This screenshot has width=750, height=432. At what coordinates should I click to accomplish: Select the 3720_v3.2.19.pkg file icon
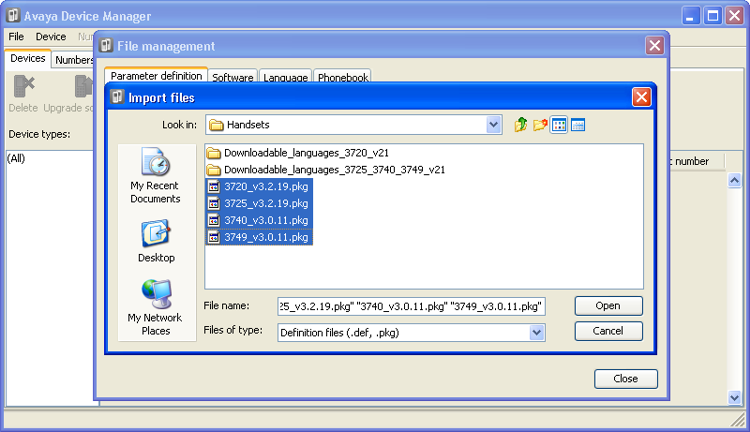point(214,187)
